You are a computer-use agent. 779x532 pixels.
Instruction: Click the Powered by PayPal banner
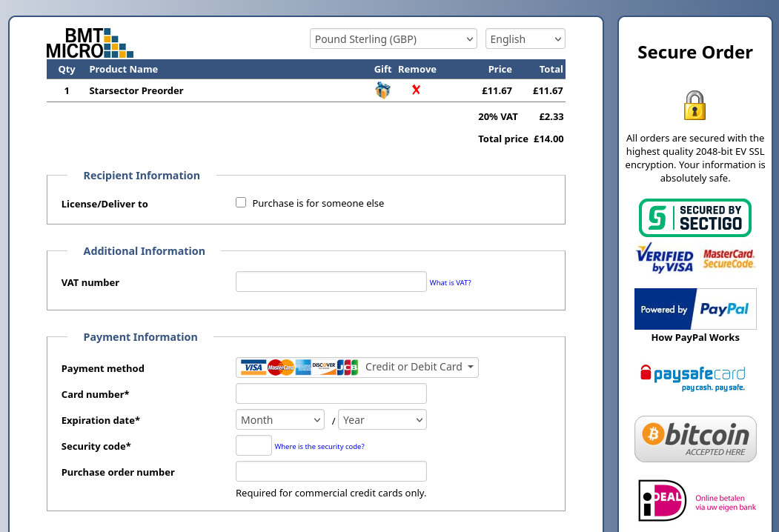[695, 309]
